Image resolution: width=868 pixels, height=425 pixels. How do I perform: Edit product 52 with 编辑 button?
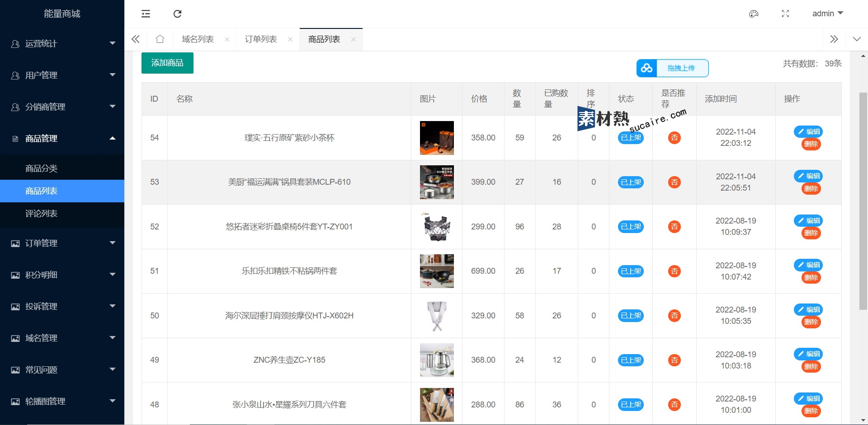tap(808, 221)
